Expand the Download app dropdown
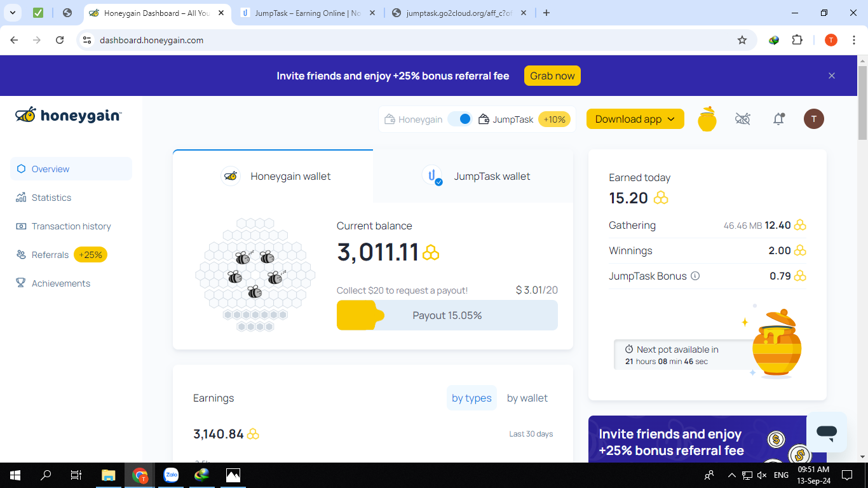This screenshot has width=868, height=488. pos(635,119)
